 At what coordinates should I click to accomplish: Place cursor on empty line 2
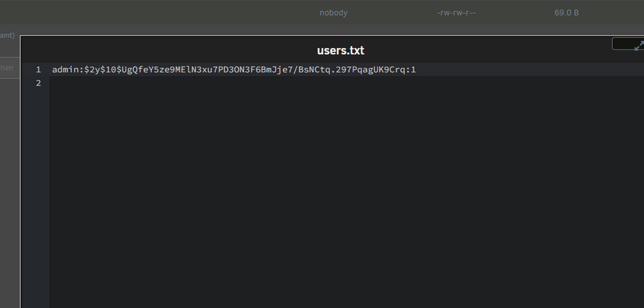coord(346,83)
